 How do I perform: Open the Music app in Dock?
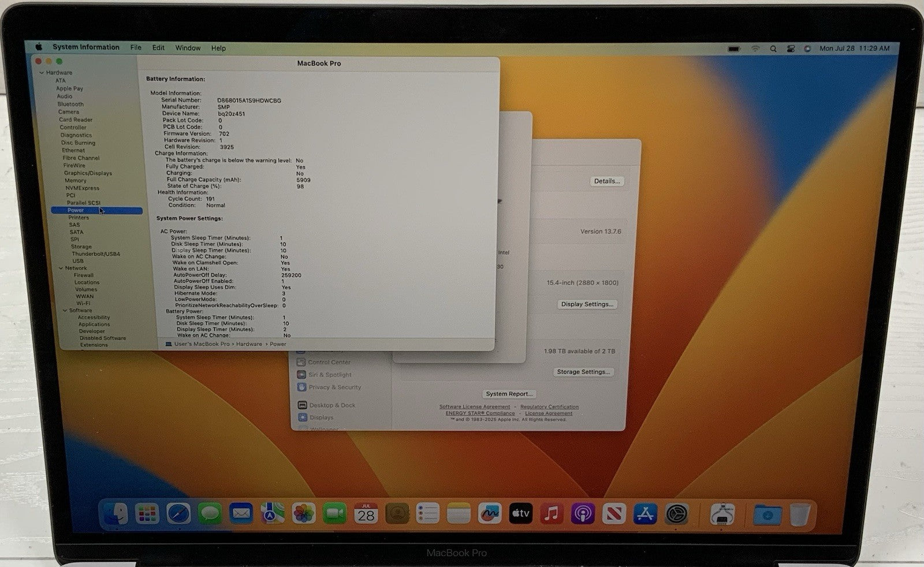click(552, 513)
